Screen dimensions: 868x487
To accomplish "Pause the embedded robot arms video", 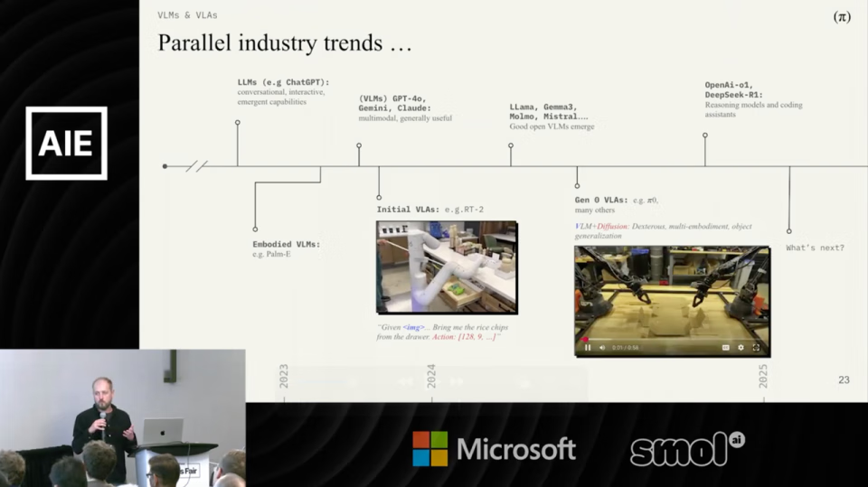I will coord(588,348).
